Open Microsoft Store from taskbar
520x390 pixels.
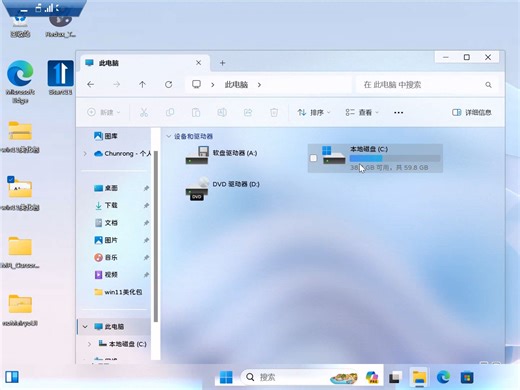[467, 377]
